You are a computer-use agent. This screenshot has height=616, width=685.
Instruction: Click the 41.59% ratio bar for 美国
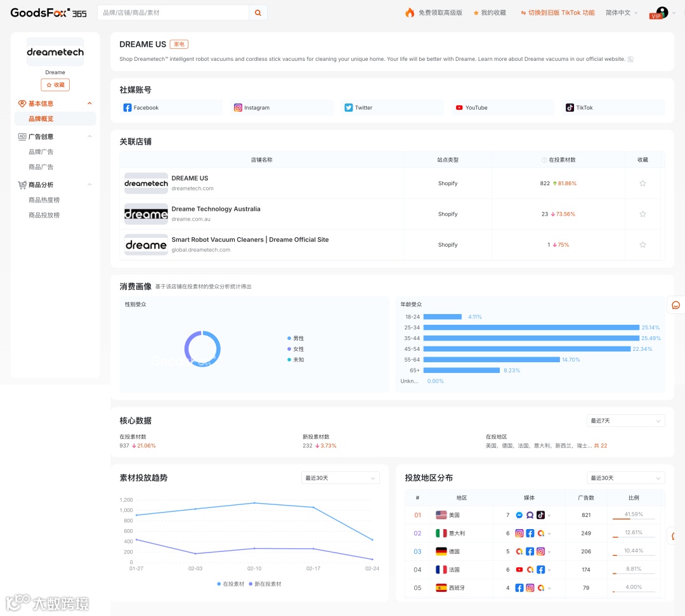coord(634,518)
